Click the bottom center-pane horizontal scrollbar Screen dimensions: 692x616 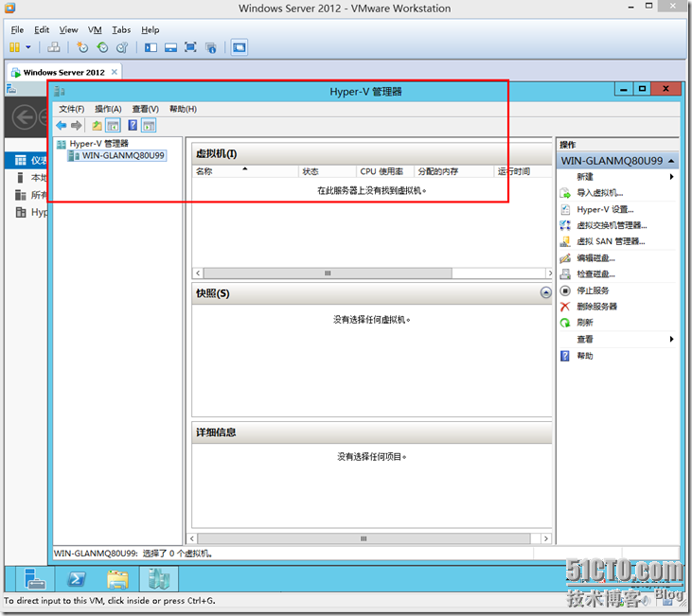pos(364,538)
